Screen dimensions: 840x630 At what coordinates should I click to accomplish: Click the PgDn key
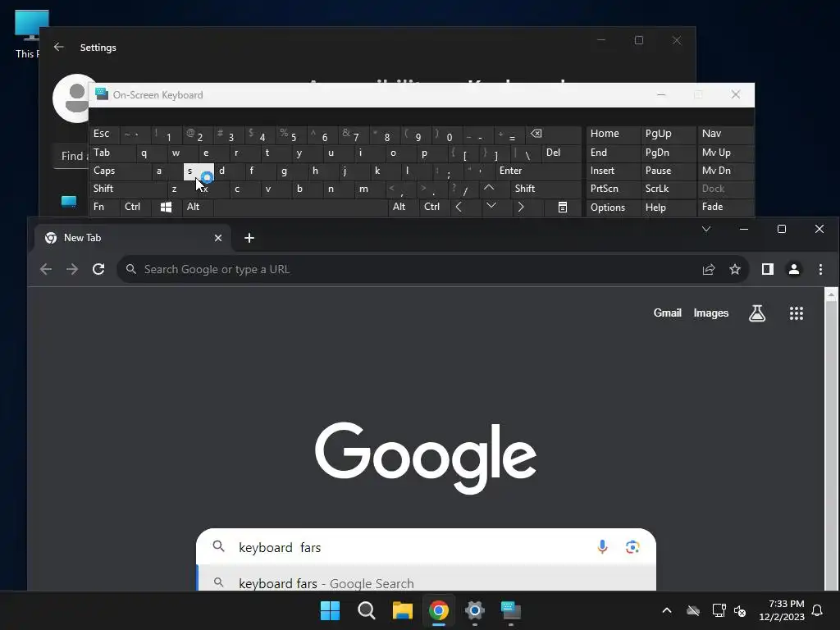click(668, 153)
